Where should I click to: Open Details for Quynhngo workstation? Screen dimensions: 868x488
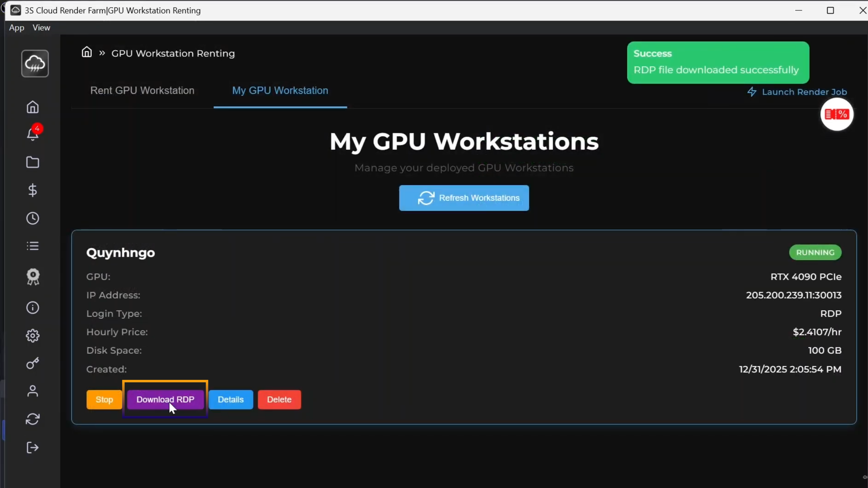point(231,399)
